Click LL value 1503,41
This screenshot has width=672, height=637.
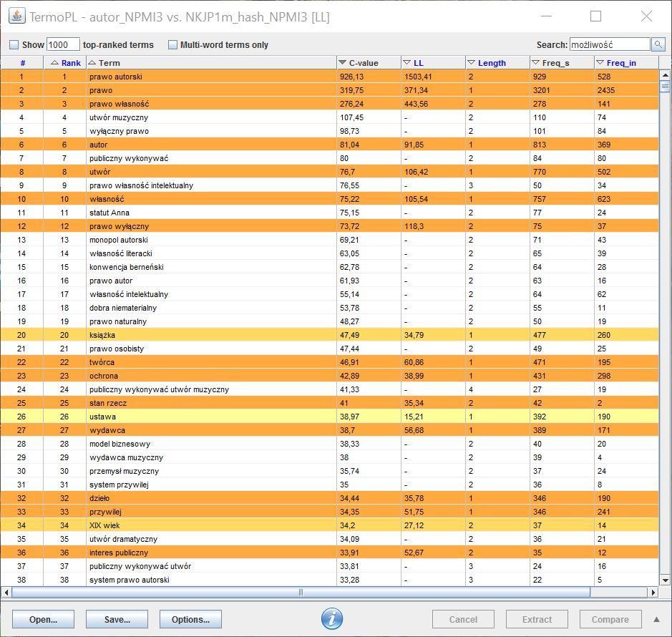433,77
